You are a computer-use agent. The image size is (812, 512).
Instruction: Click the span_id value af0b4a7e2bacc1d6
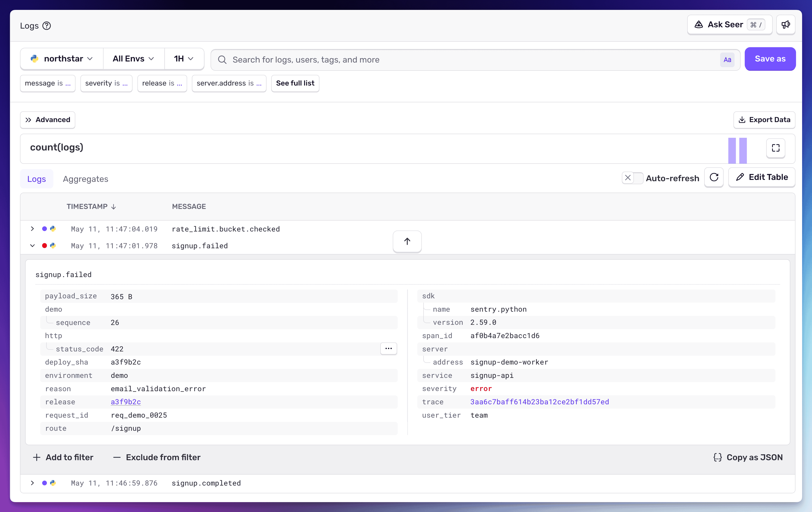(x=505, y=336)
